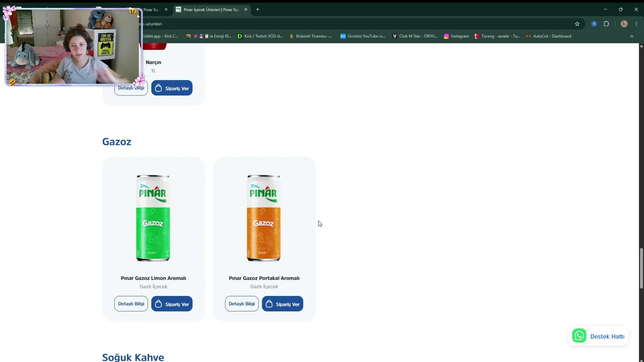This screenshot has height=362, width=644.
Task: Select the Pınar Gazoz Portakal can image
Action: pos(264,218)
